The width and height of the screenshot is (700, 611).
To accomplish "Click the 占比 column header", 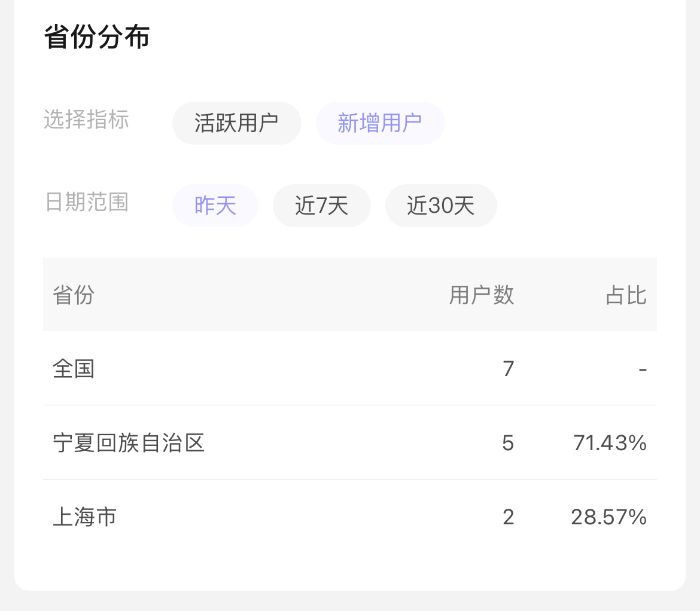I will tap(626, 295).
